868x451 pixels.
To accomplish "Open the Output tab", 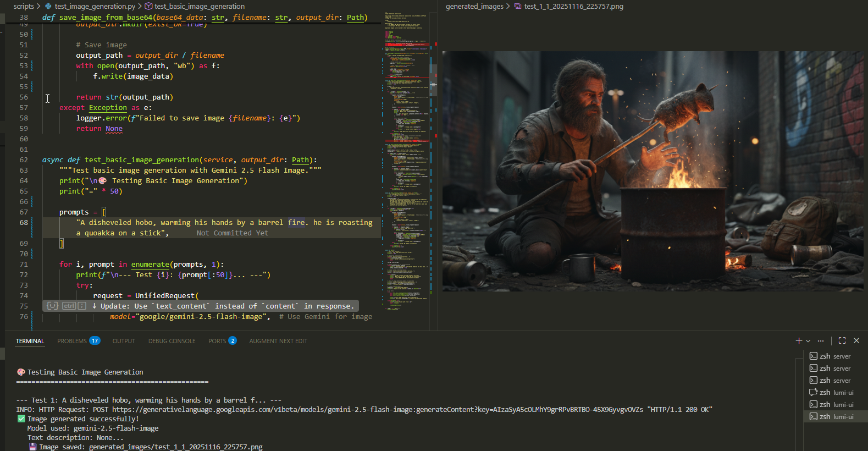I will coord(124,341).
